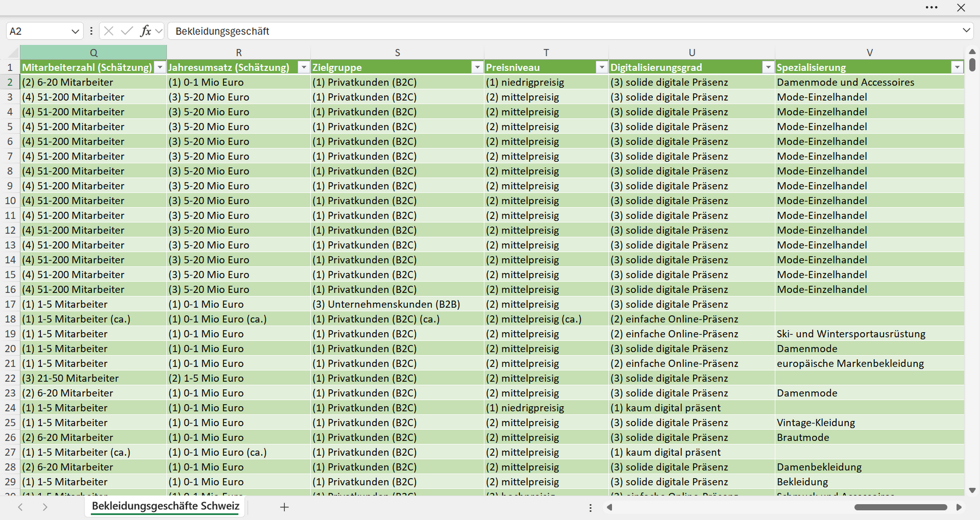Image resolution: width=980 pixels, height=520 pixels.
Task: Close the window with X button
Action: click(x=961, y=8)
